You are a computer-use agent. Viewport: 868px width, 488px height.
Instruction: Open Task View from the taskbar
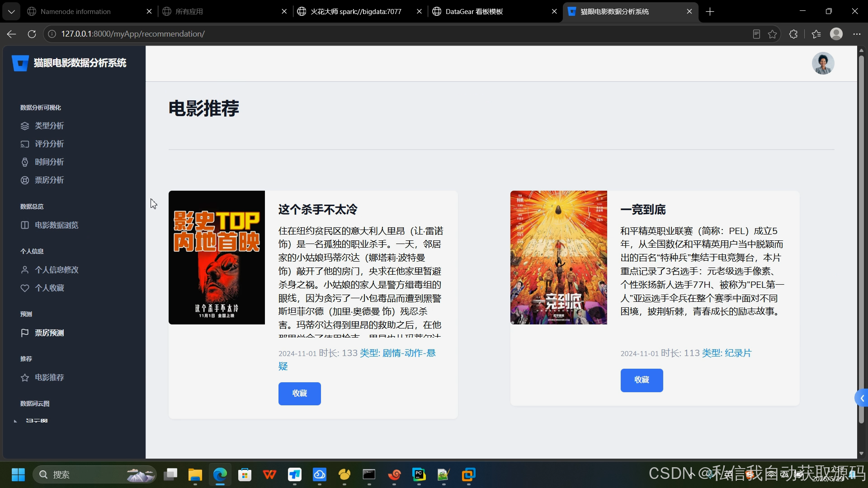point(170,475)
